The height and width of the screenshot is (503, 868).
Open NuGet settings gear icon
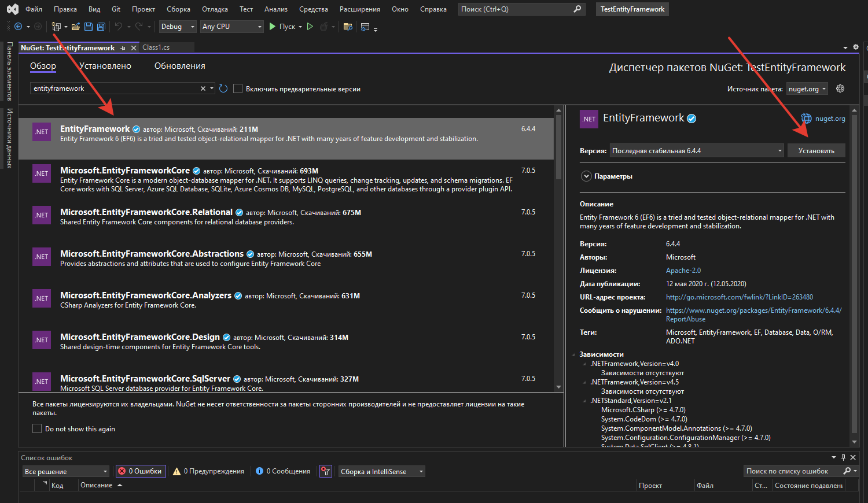840,88
